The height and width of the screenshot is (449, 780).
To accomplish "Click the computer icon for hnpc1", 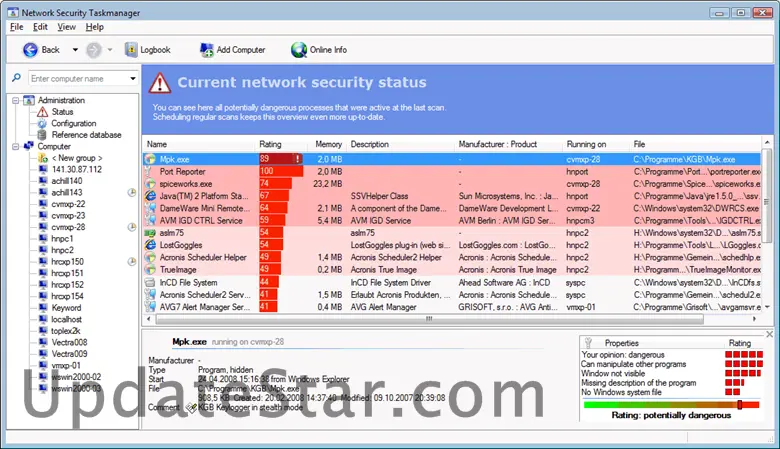I will click(x=43, y=239).
